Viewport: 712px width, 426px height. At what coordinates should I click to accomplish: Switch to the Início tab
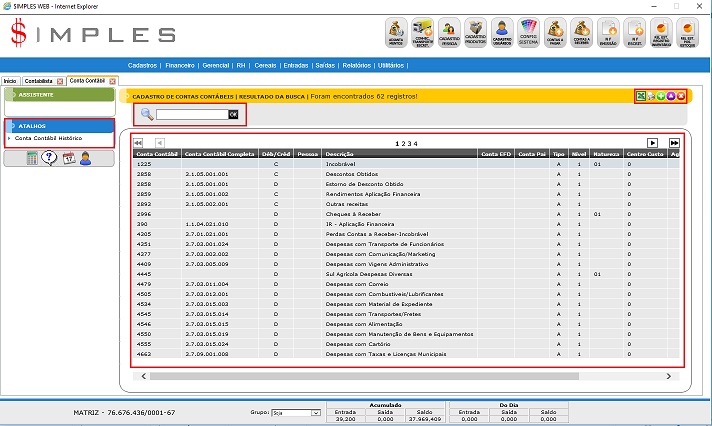click(x=9, y=80)
